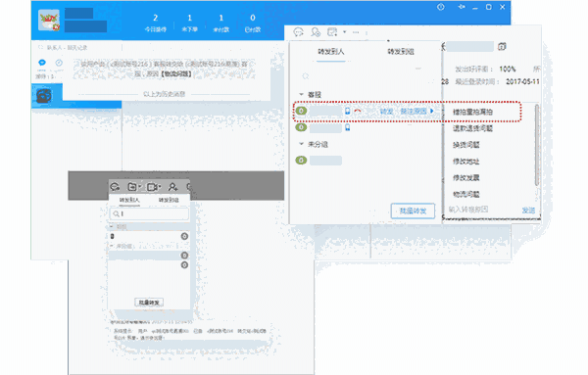Choose the 退款退货问题 reason
Screen dimensions: 588x375
pyautogui.click(x=472, y=128)
